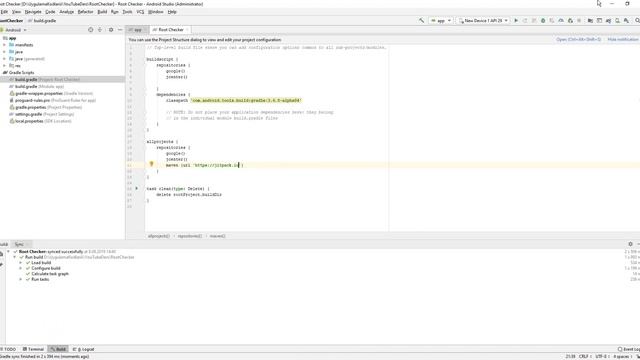The height and width of the screenshot is (360, 640).
Task: Expand the java folder arrow
Action: point(4,52)
